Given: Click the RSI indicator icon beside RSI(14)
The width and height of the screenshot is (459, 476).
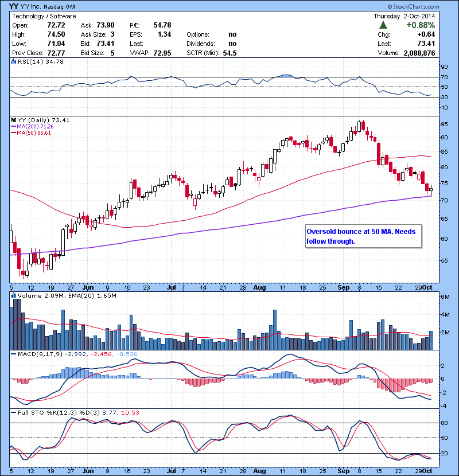Looking at the screenshot, I should (x=13, y=61).
